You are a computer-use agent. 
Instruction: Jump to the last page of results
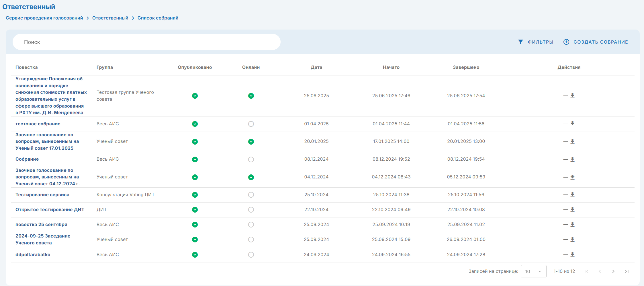(627, 271)
